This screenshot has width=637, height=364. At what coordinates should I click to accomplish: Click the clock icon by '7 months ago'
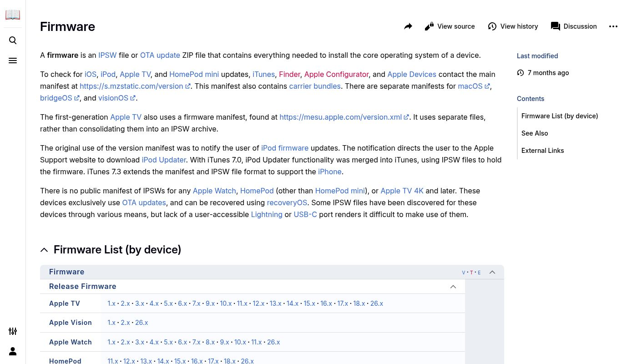[521, 73]
